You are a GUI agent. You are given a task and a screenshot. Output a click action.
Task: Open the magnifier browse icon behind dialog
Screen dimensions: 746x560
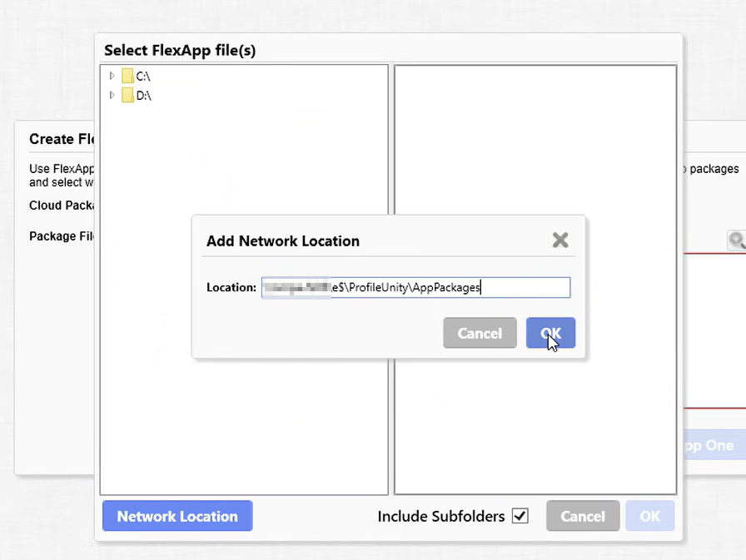click(x=737, y=240)
